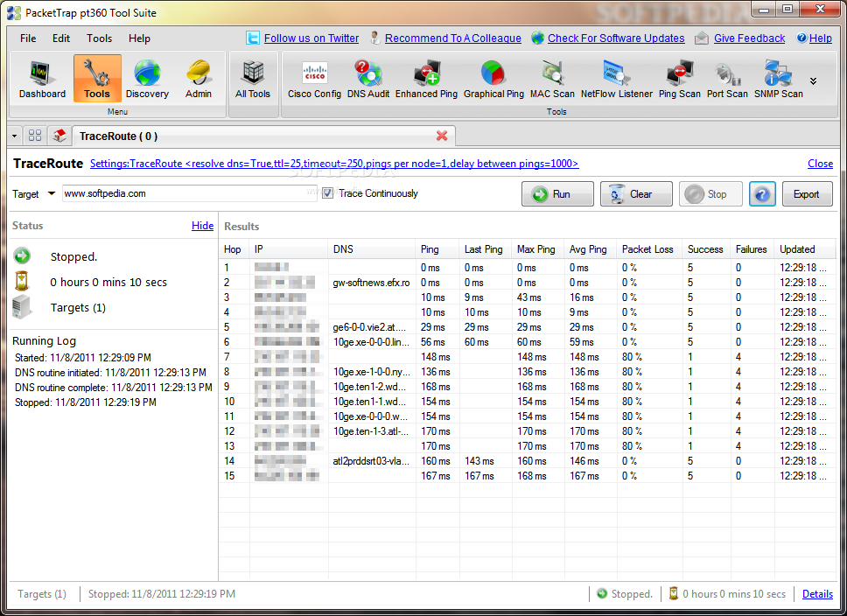The height and width of the screenshot is (616, 847).
Task: Open the Edit menu
Action: tap(61, 38)
